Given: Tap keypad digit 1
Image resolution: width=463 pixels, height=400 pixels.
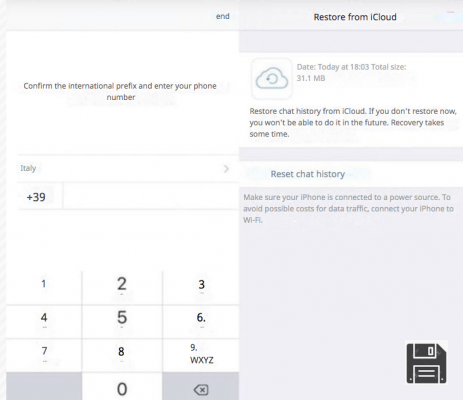Looking at the screenshot, I should pyautogui.click(x=44, y=287).
